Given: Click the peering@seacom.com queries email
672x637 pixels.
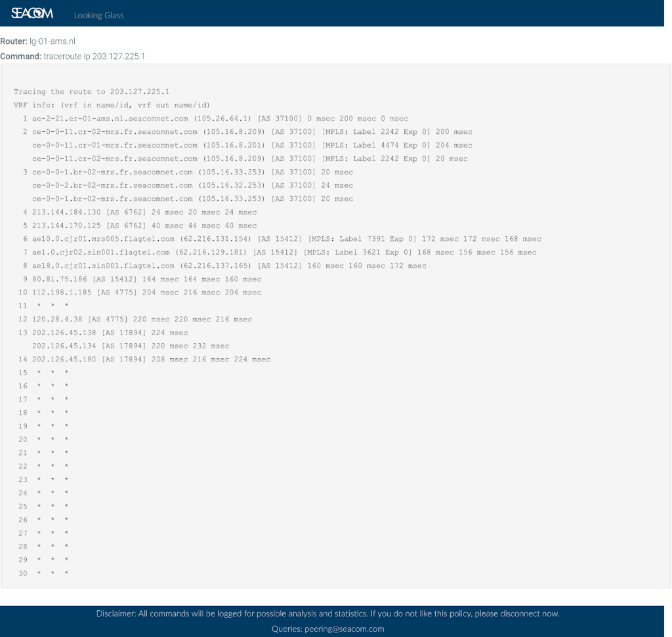Looking at the screenshot, I should 344,629.
